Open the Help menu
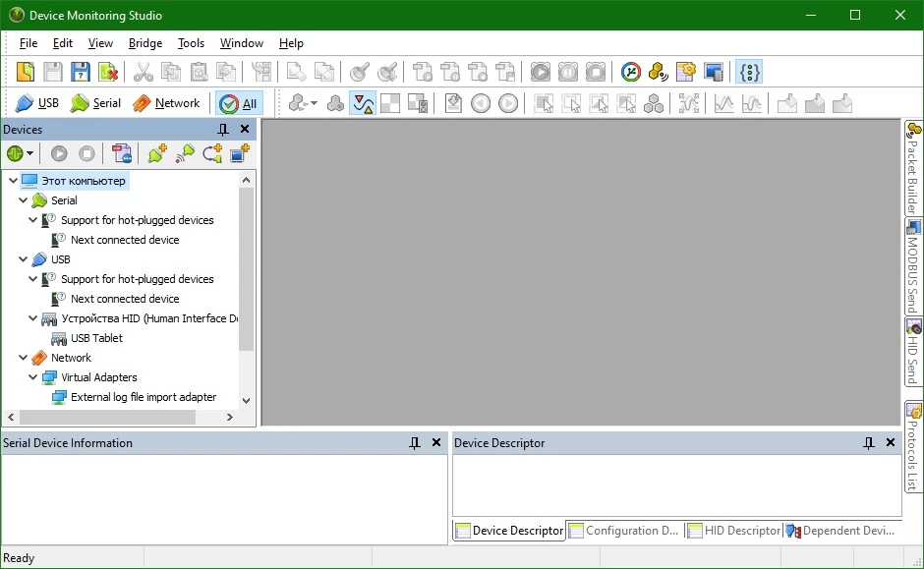924x569 pixels. click(291, 43)
